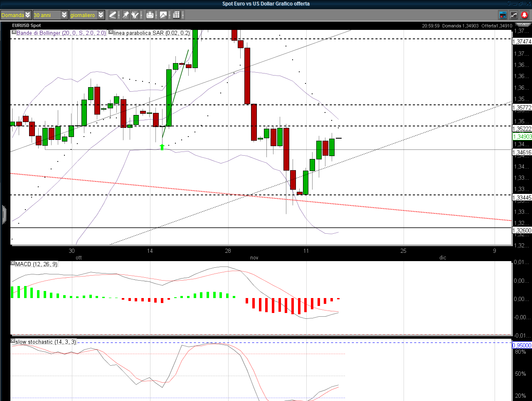The width and height of the screenshot is (532, 401).
Task: Close the slow stochastic indicator panel
Action: (13, 341)
